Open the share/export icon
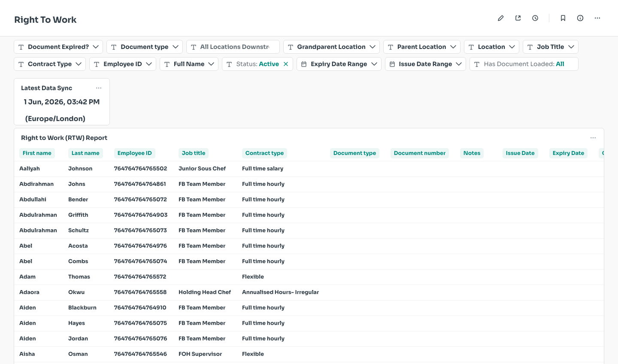Viewport: 618px width, 364px height. (x=518, y=18)
